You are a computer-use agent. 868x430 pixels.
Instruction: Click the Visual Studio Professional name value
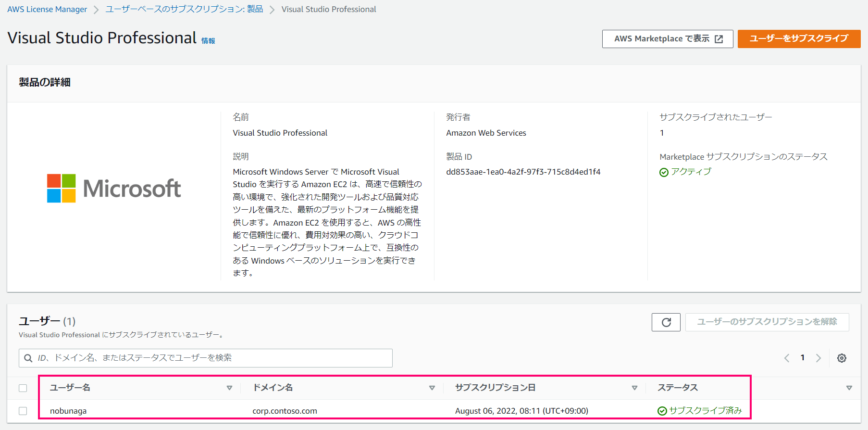point(280,133)
